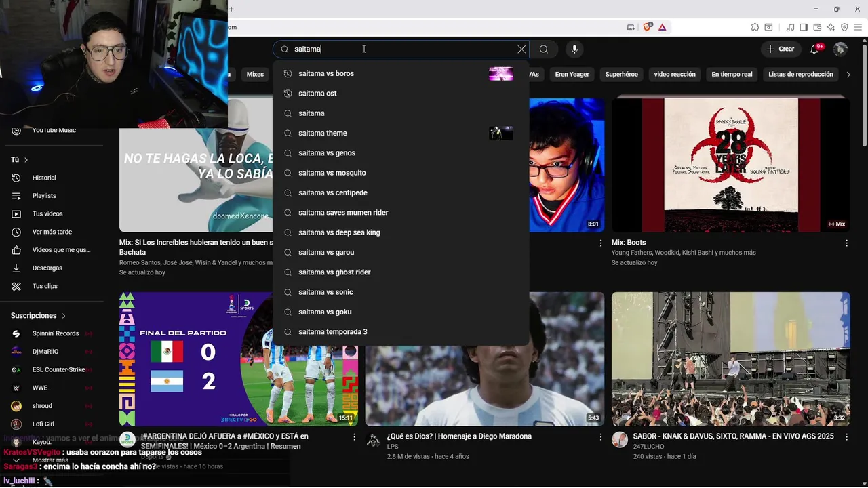Open browser extensions puzzle icon
The height and width of the screenshot is (488, 868).
[x=755, y=27]
